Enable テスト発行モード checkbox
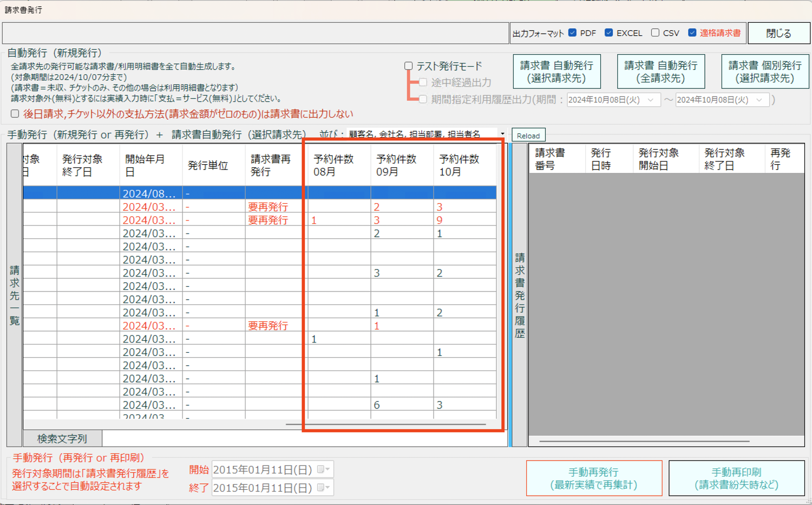 click(409, 66)
